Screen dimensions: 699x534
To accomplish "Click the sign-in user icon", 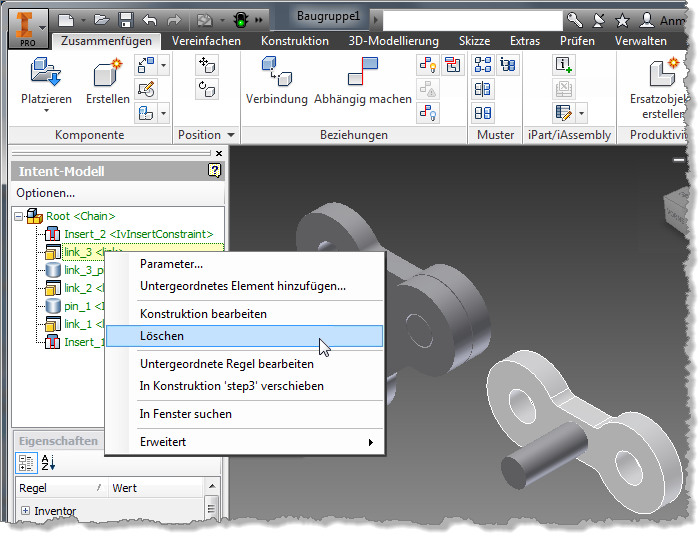I will pos(646,20).
